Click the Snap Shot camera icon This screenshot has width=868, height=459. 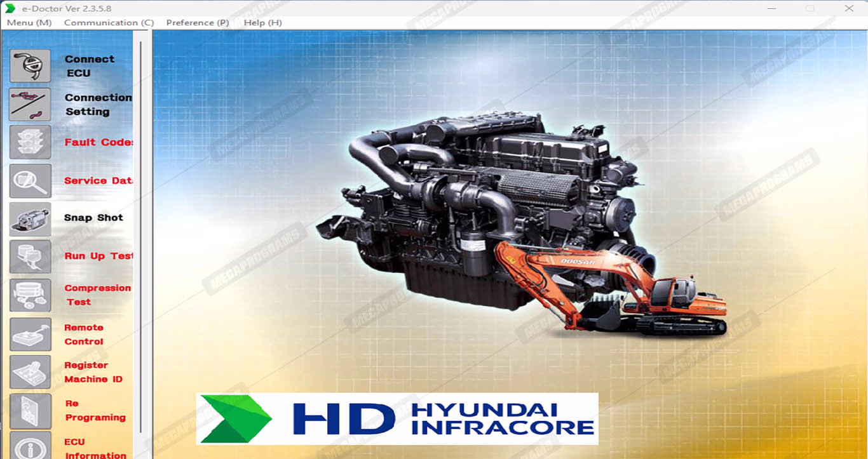tap(30, 218)
